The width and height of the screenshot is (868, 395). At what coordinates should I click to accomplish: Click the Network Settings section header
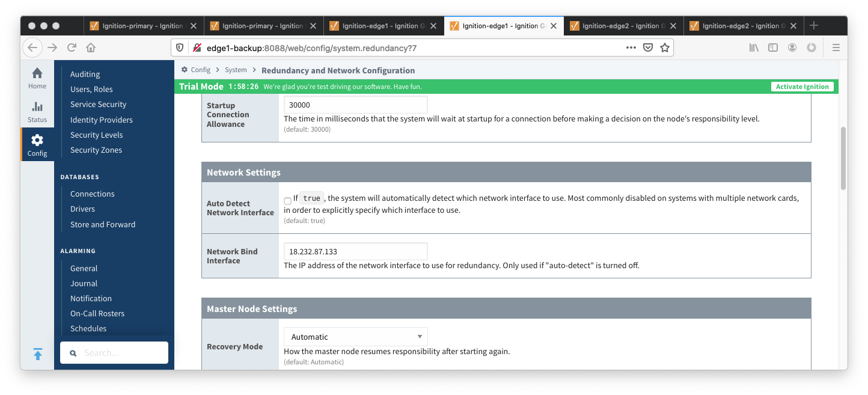tap(506, 172)
